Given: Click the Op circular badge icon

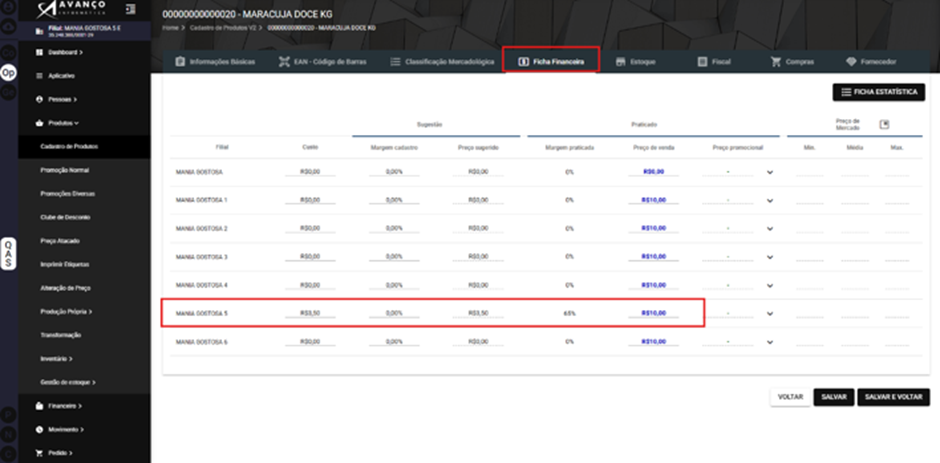Looking at the screenshot, I should click(8, 73).
